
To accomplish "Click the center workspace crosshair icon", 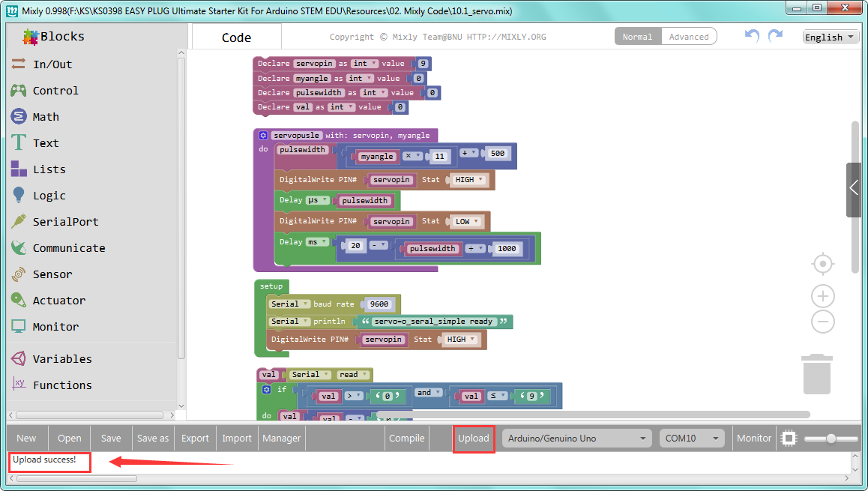I will tap(822, 264).
